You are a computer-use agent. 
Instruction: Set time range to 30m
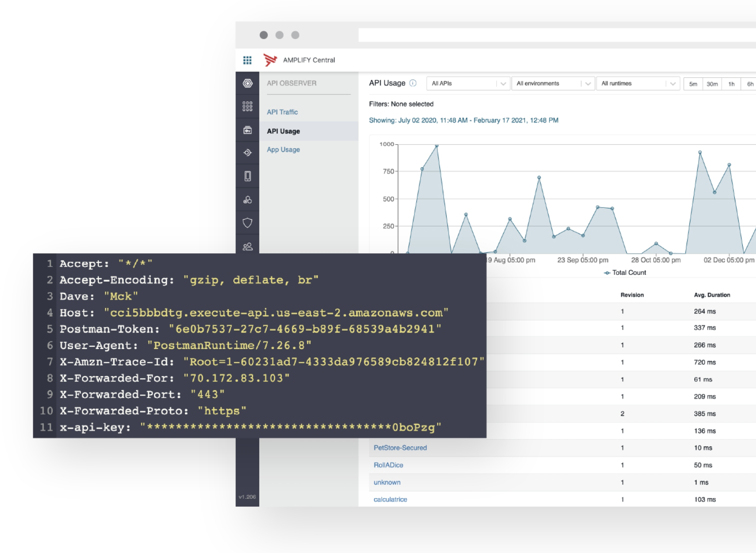click(x=712, y=84)
